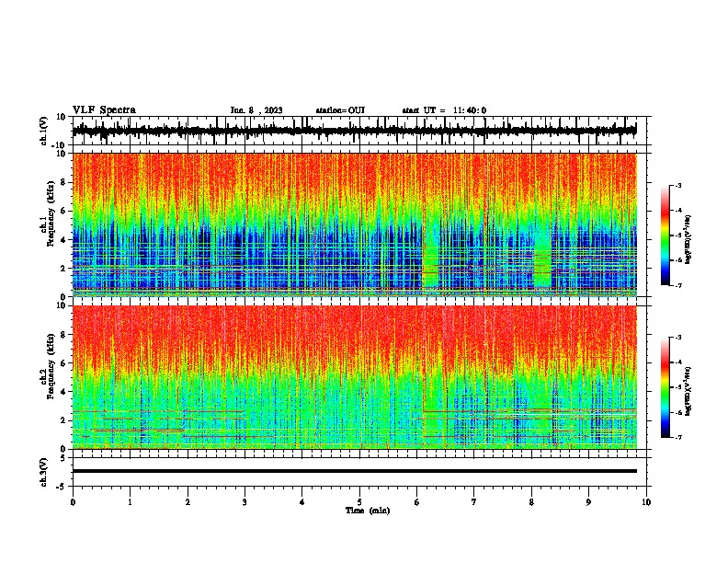This screenshot has height=563, width=728.
Task: Click time-axis tick label "4"
Action: [x=302, y=502]
